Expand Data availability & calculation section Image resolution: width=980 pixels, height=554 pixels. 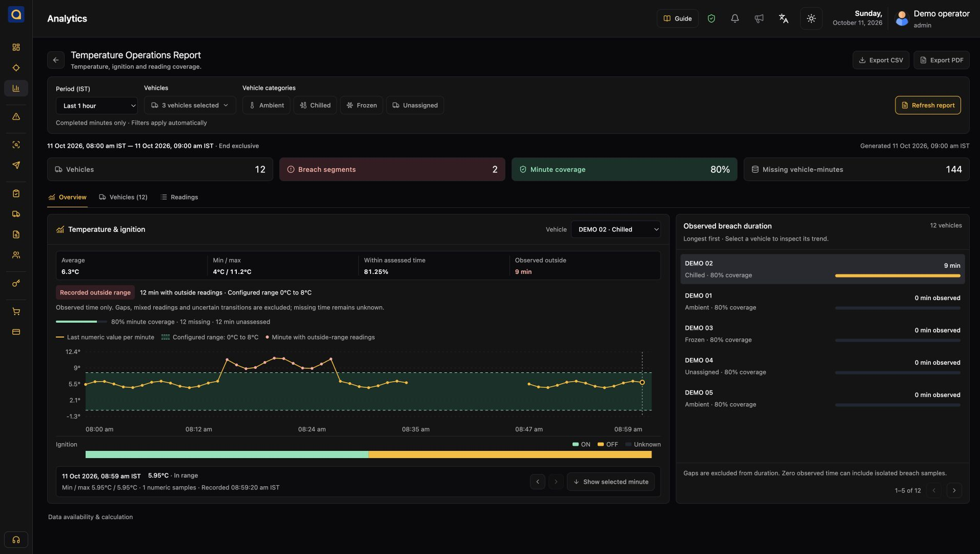click(x=90, y=517)
